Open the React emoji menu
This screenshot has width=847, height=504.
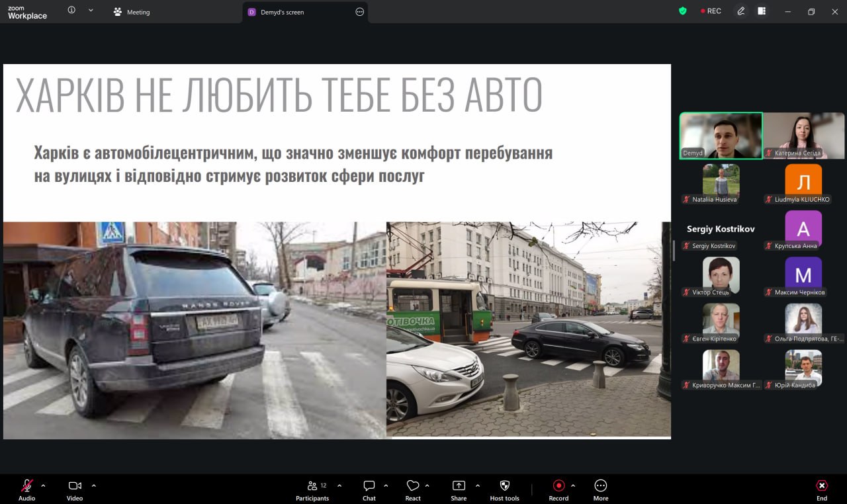[x=413, y=489]
